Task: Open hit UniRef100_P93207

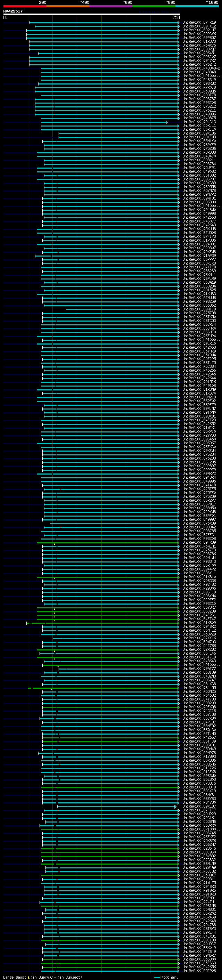Action: [x=199, y=57]
